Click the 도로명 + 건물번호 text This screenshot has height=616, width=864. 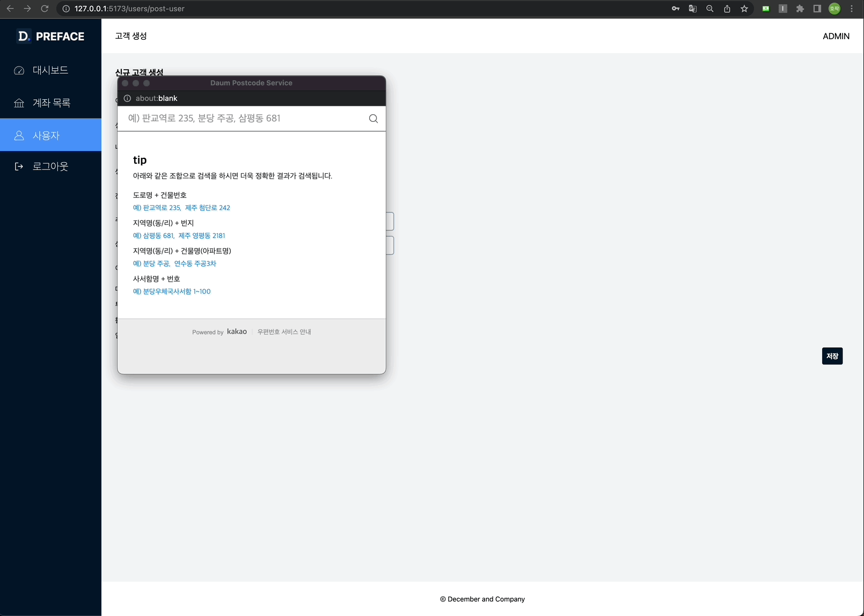pyautogui.click(x=160, y=195)
